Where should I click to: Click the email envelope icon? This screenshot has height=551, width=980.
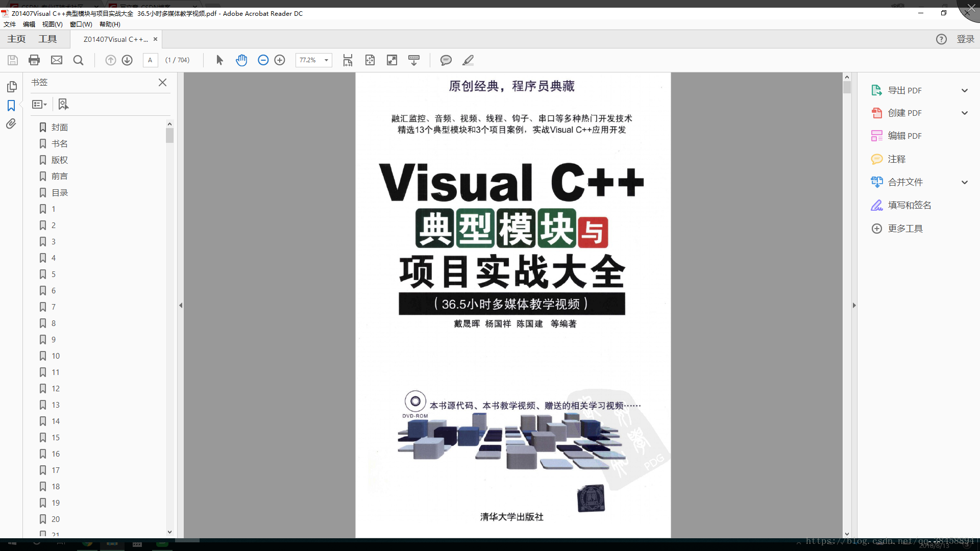[x=57, y=60]
